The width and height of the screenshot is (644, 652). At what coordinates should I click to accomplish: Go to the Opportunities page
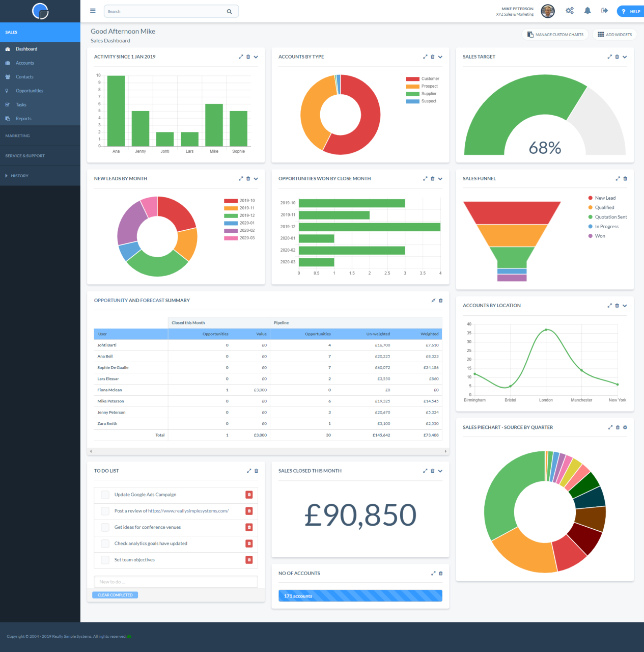[29, 90]
